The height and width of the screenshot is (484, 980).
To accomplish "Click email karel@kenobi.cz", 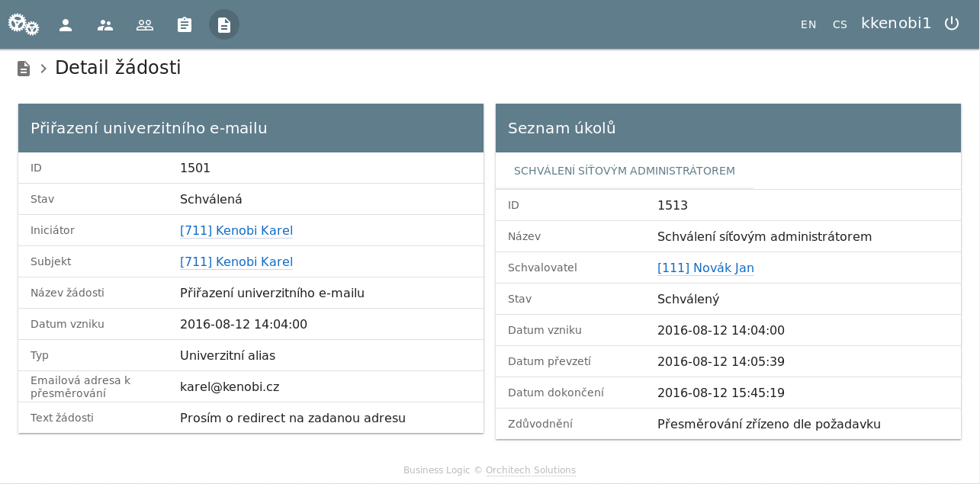I will (x=230, y=386).
